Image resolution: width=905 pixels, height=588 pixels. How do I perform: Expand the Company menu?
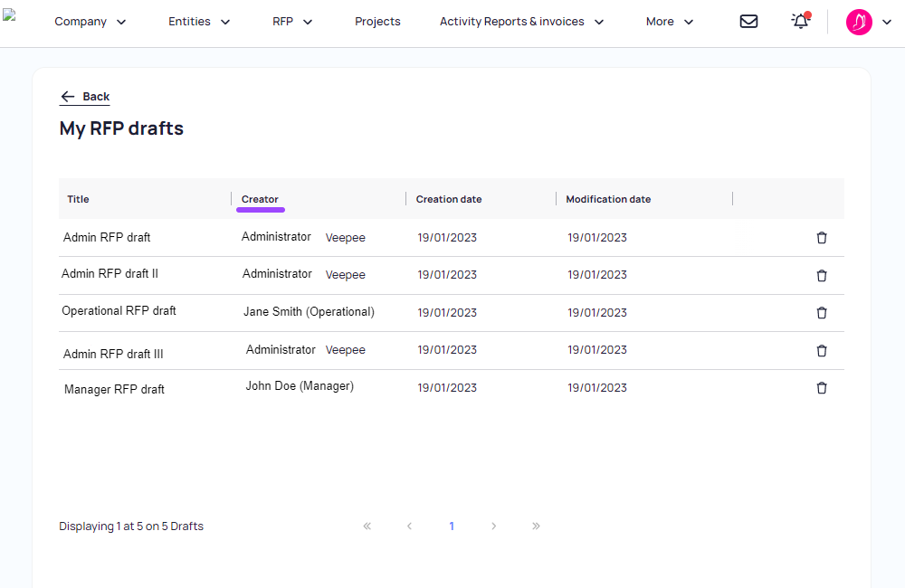pyautogui.click(x=90, y=22)
